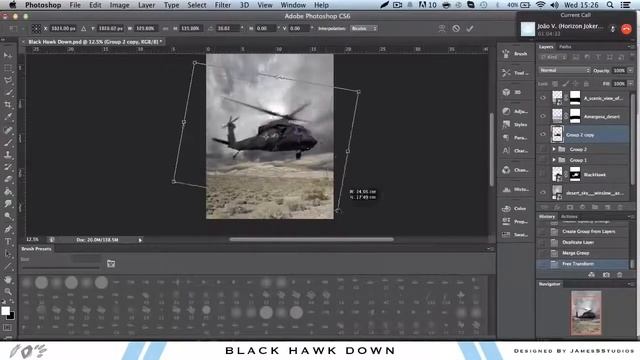Open the Brush collapsed panel
The height and width of the screenshot is (360, 640).
click(515, 53)
